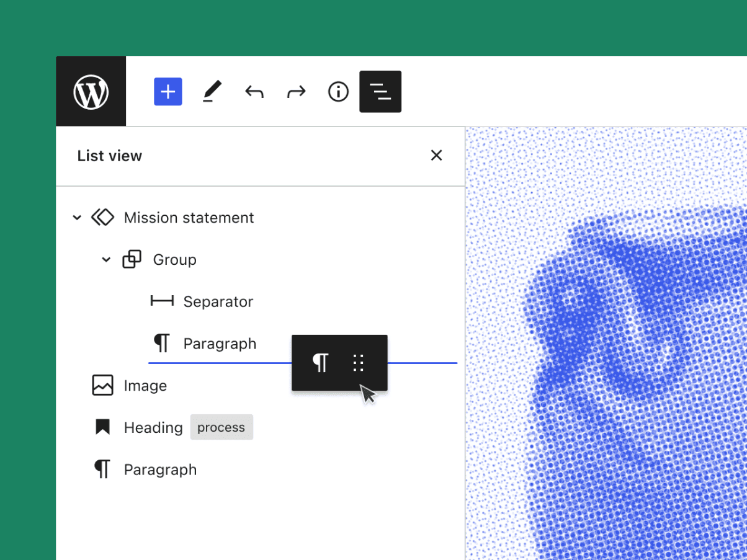Open the block inserter with the plus icon
The height and width of the screenshot is (560, 747).
(168, 91)
